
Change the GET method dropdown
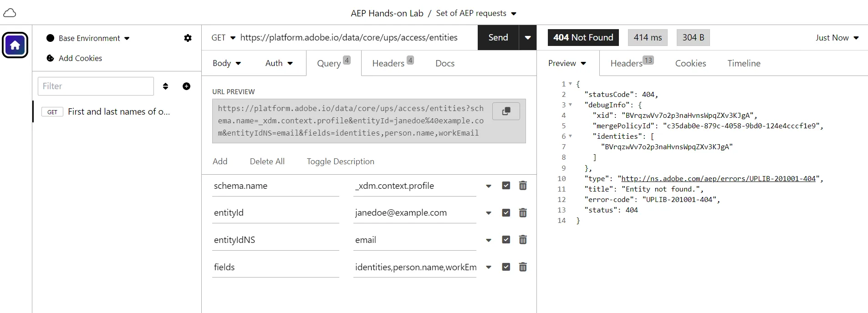[223, 38]
